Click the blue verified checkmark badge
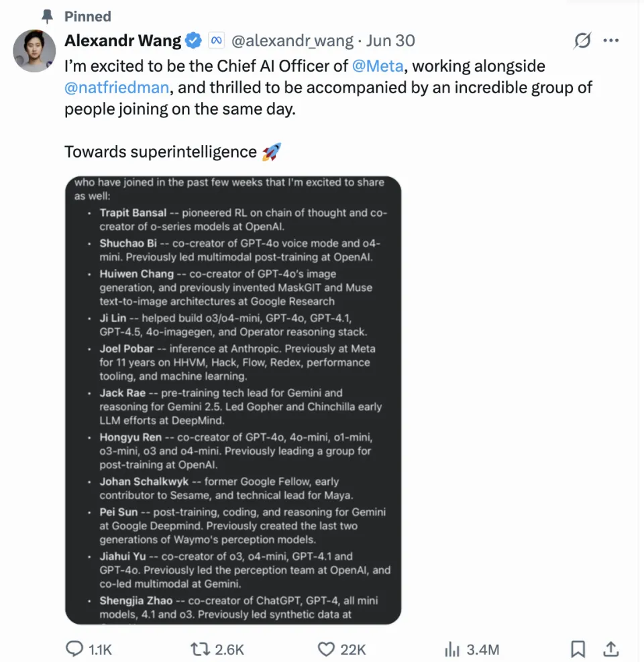Screen dimensions: 644x662 coord(193,41)
